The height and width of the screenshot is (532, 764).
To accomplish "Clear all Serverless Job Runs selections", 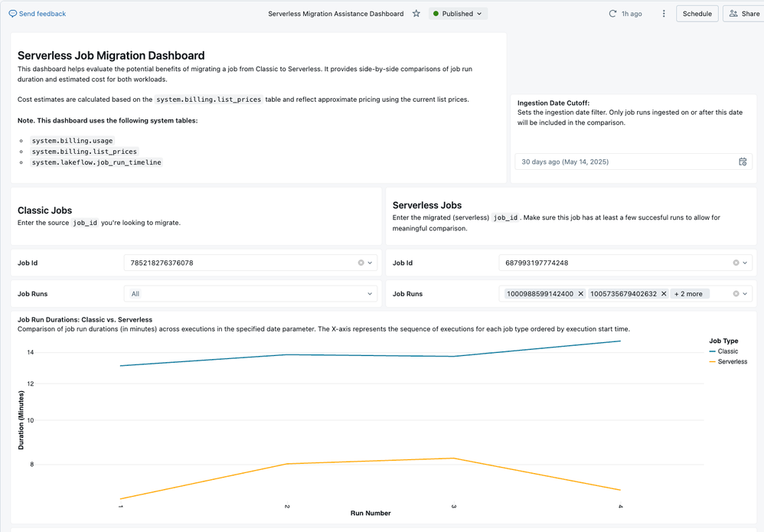I will (736, 294).
